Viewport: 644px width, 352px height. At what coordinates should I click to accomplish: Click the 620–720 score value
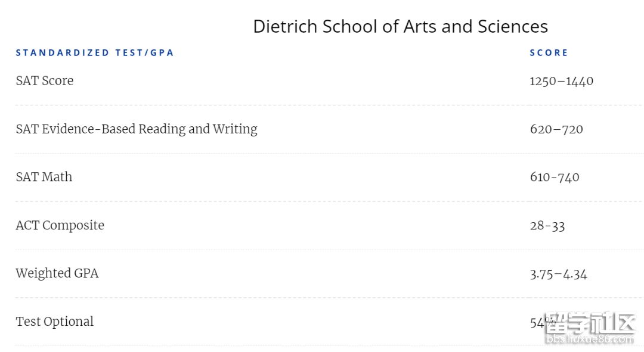pyautogui.click(x=556, y=129)
